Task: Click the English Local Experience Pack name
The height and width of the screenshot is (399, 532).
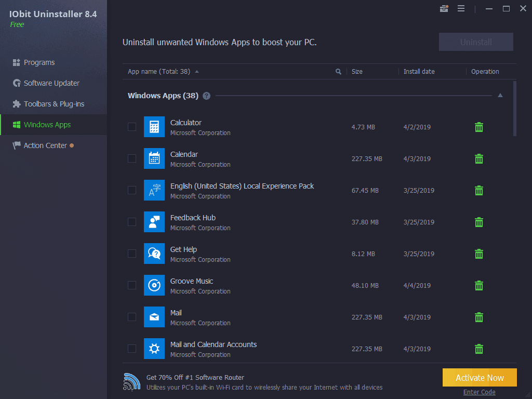Action: click(x=242, y=187)
